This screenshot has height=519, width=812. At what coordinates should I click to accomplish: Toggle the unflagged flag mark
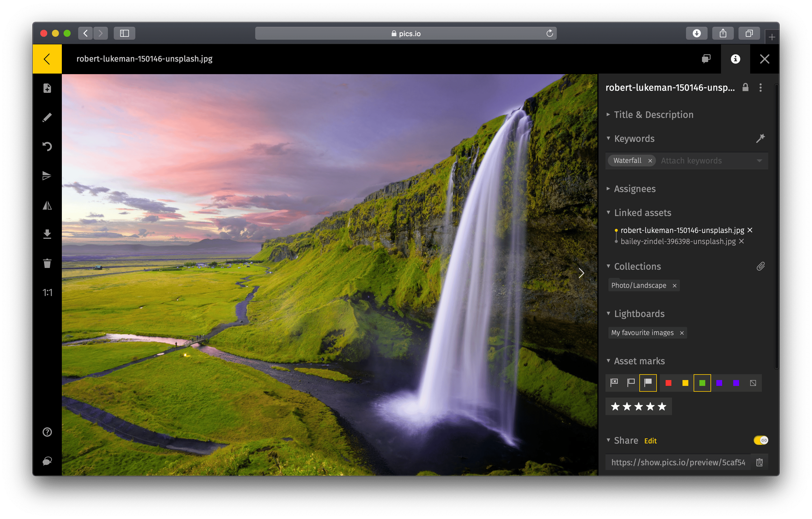click(631, 383)
